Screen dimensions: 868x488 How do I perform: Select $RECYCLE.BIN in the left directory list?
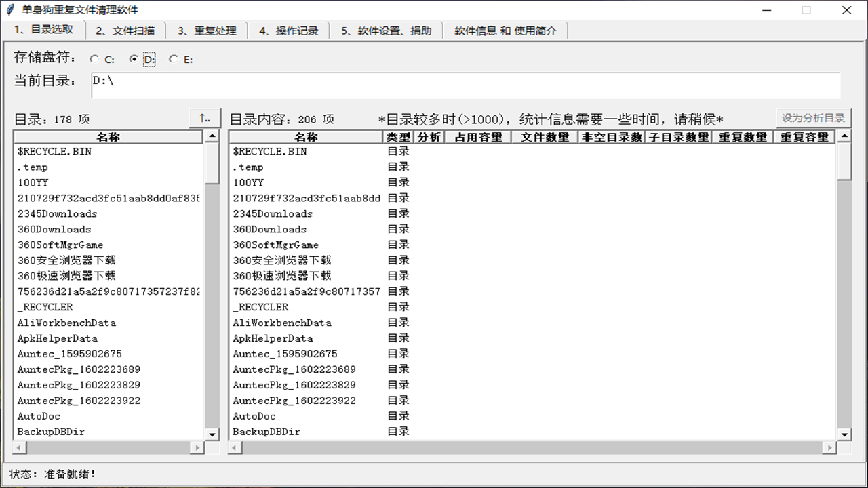pyautogui.click(x=54, y=151)
